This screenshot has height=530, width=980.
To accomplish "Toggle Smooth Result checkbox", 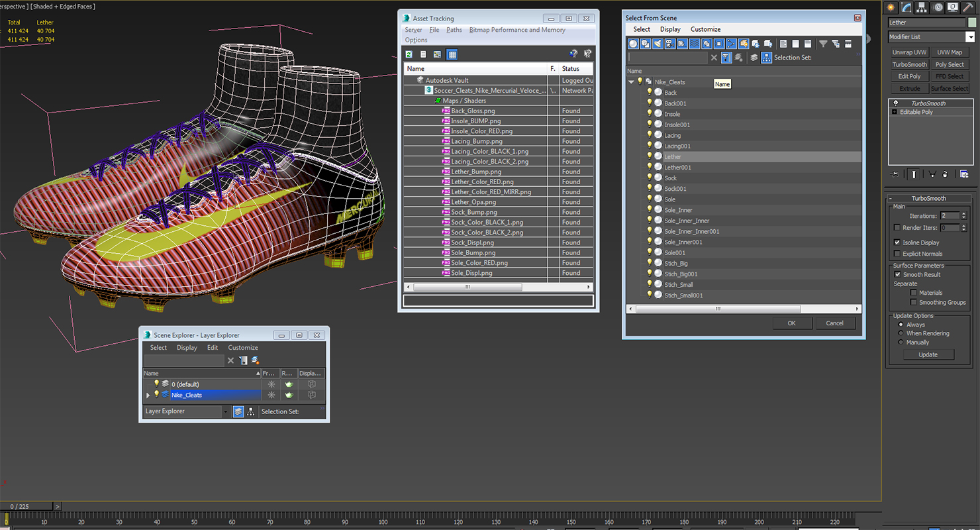I will pos(897,274).
